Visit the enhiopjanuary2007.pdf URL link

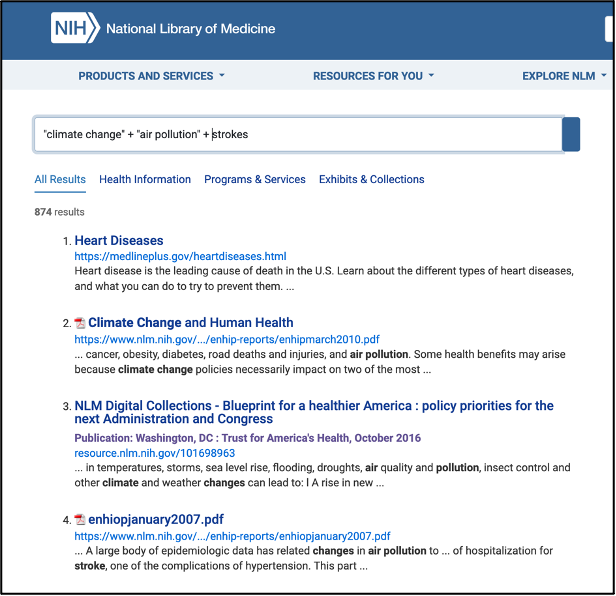[x=233, y=537]
